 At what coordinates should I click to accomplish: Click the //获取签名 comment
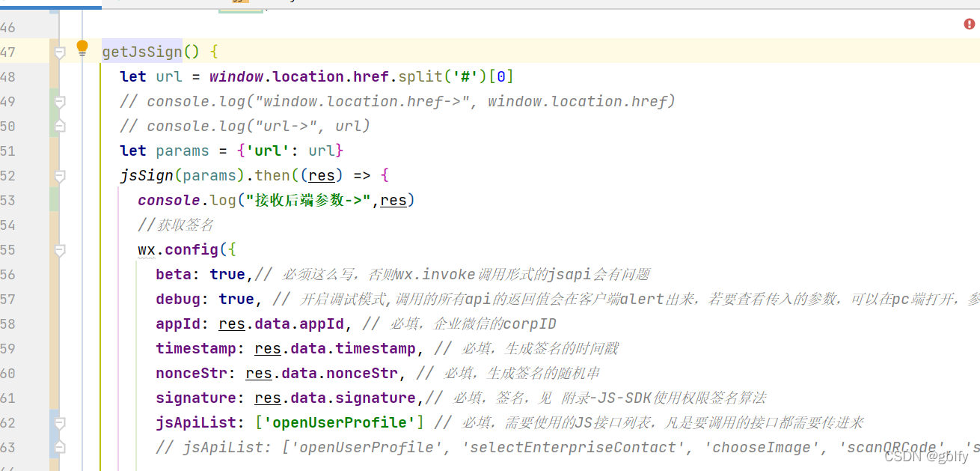[175, 225]
